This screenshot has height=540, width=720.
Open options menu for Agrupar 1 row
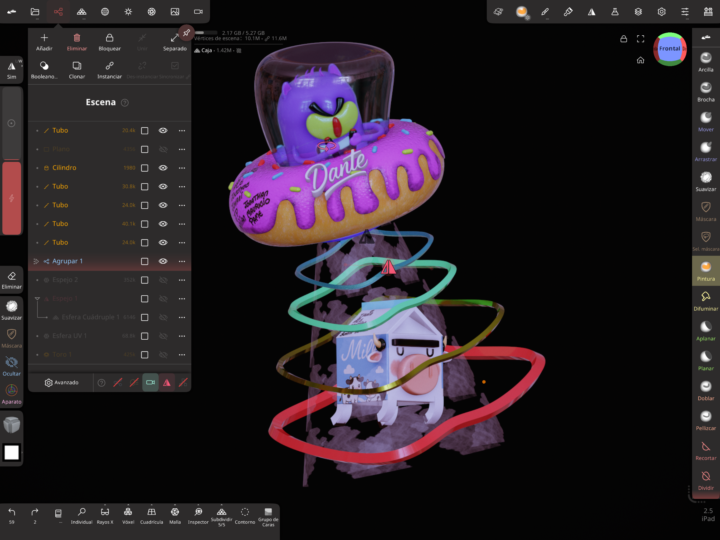[x=182, y=261]
